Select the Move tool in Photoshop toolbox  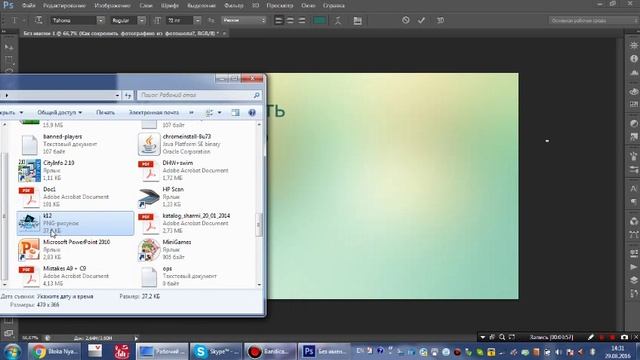(x=9, y=47)
